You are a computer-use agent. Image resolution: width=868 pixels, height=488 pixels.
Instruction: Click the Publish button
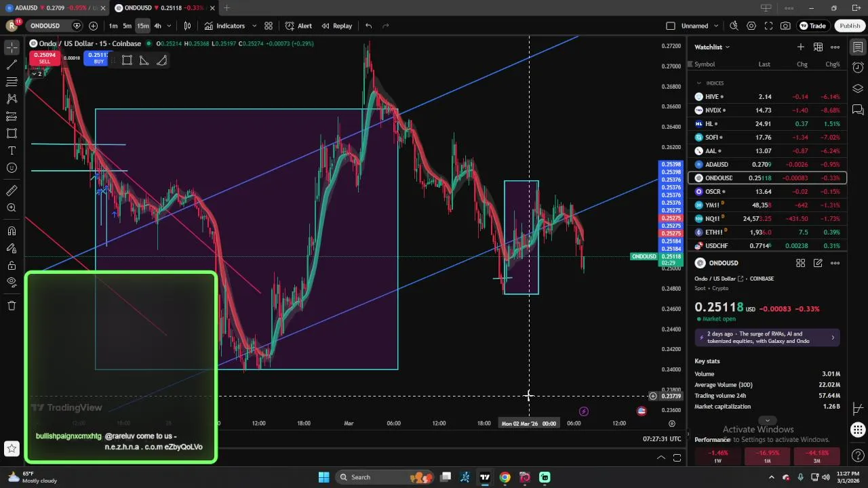pyautogui.click(x=850, y=26)
